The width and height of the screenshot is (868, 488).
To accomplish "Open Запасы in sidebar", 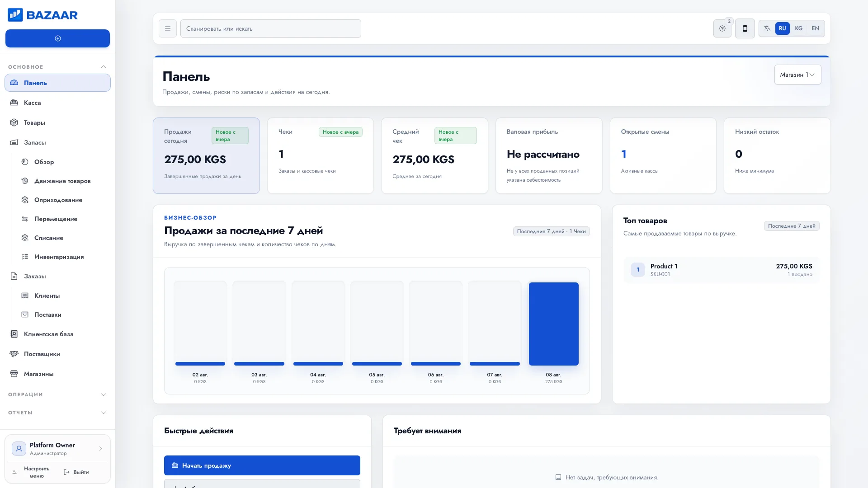I will (57, 142).
